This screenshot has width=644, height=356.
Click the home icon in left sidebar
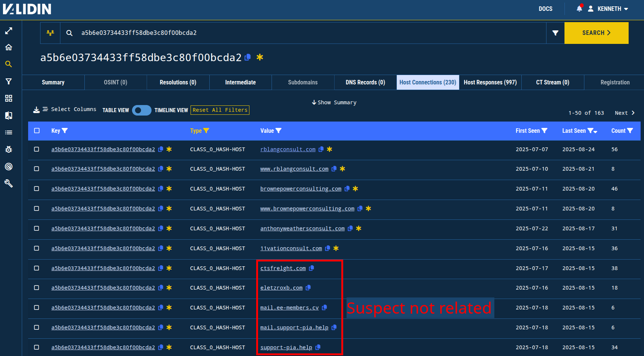tap(9, 47)
